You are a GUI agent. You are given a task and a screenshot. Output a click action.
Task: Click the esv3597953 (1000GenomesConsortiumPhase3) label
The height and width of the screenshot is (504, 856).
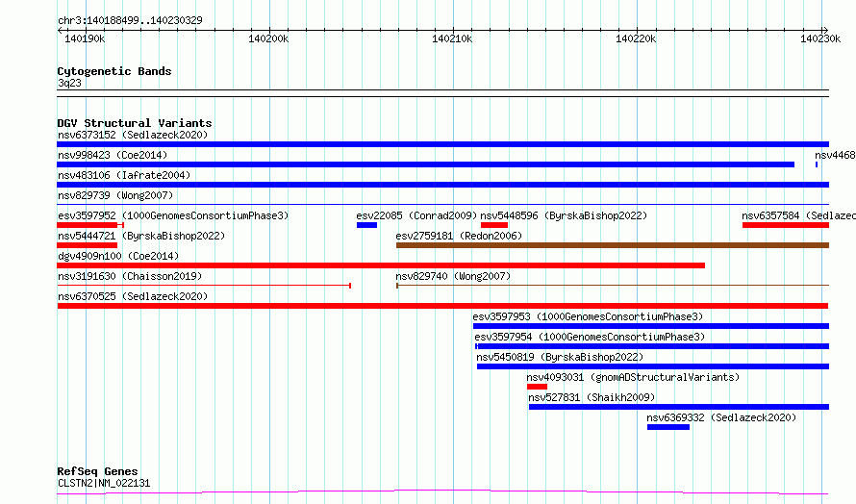(x=588, y=316)
